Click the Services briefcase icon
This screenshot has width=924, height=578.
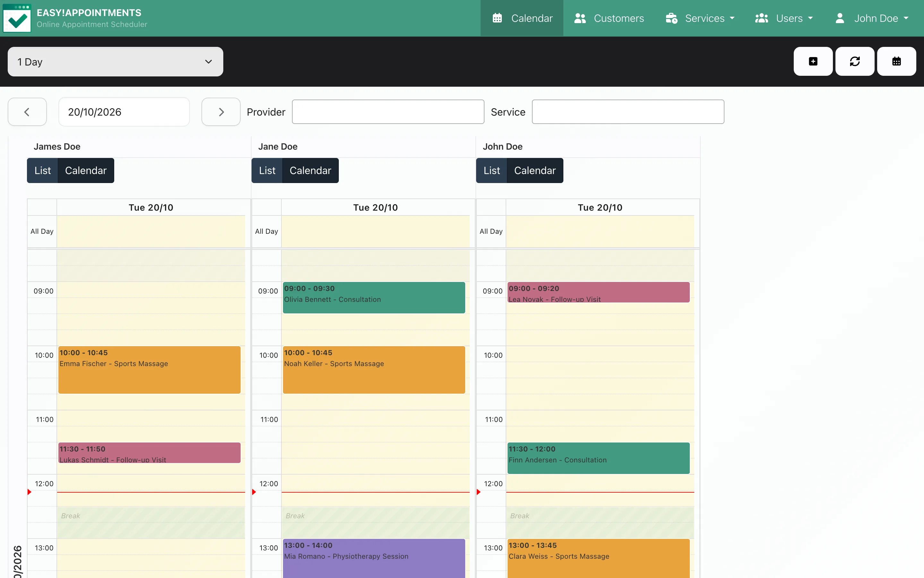click(x=672, y=18)
